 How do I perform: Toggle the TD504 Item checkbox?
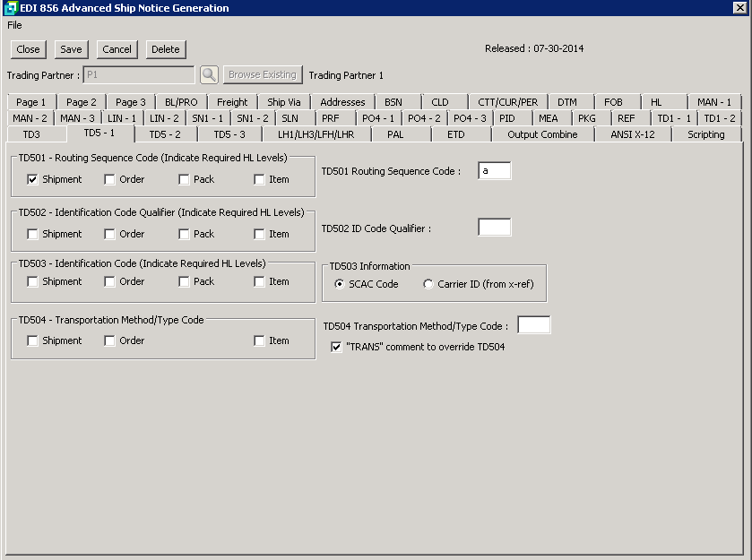[x=259, y=340]
